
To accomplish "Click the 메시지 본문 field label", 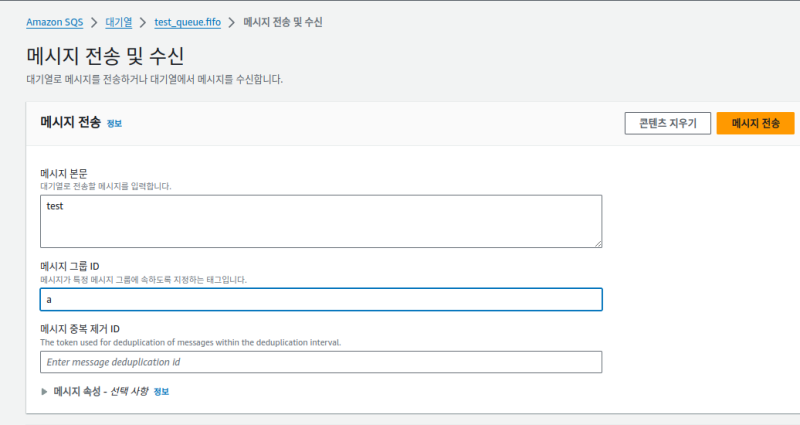I will click(65, 173).
